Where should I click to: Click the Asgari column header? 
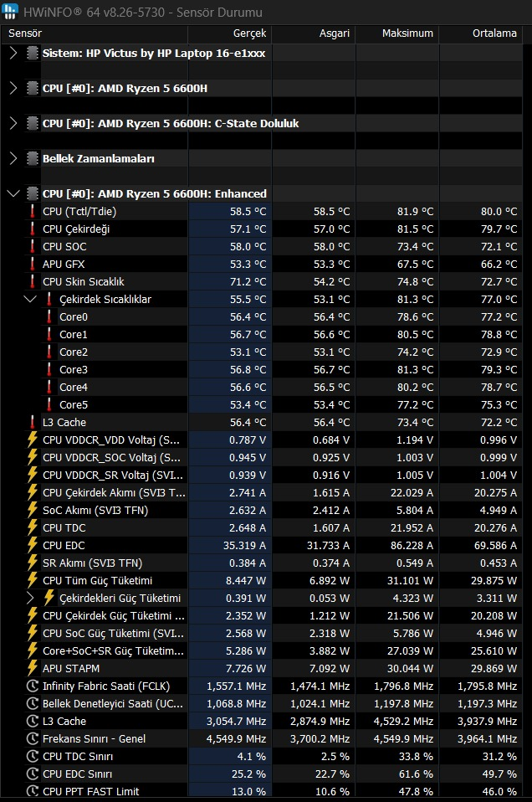pos(314,33)
